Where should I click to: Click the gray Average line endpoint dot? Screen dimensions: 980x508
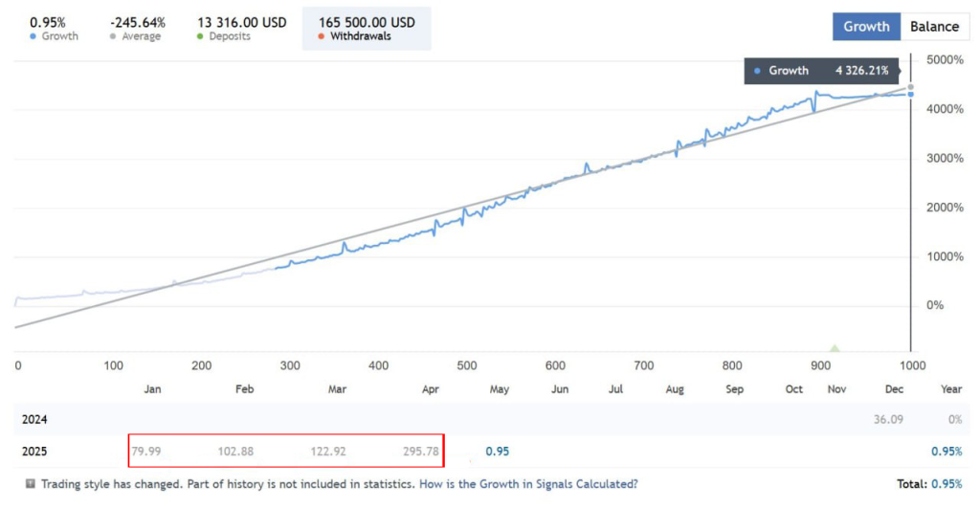click(910, 87)
